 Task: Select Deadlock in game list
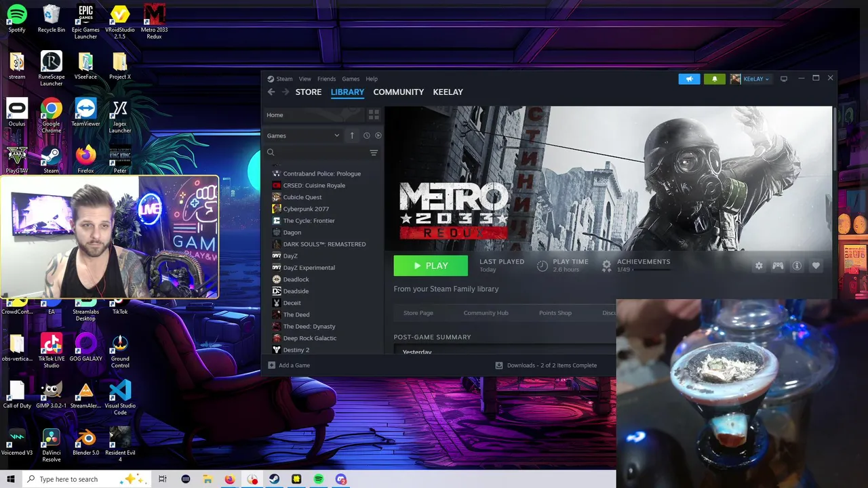tap(296, 279)
